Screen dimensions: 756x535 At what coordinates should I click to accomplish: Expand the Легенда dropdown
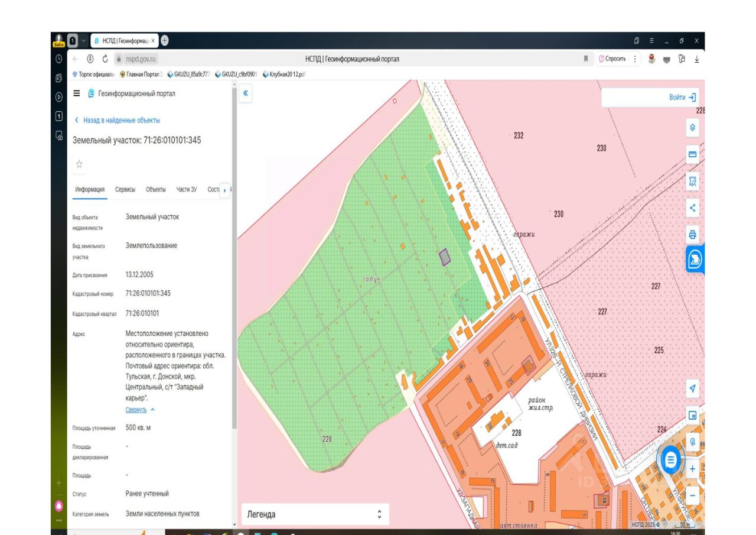[x=315, y=514]
